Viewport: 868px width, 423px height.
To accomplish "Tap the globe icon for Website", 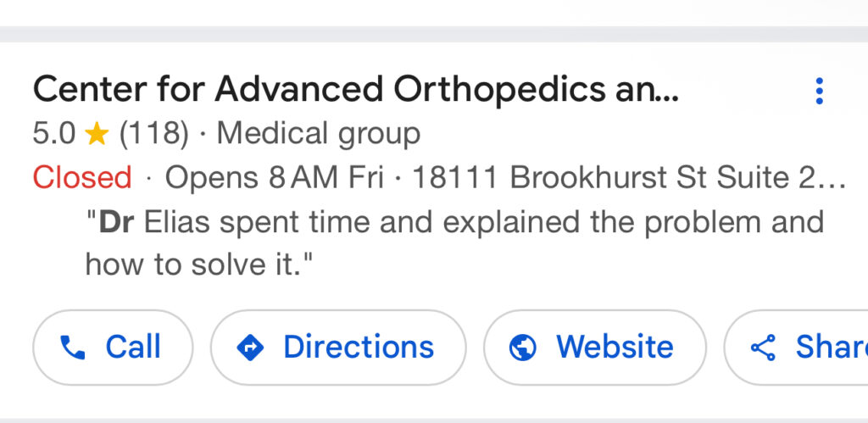I will click(x=523, y=348).
